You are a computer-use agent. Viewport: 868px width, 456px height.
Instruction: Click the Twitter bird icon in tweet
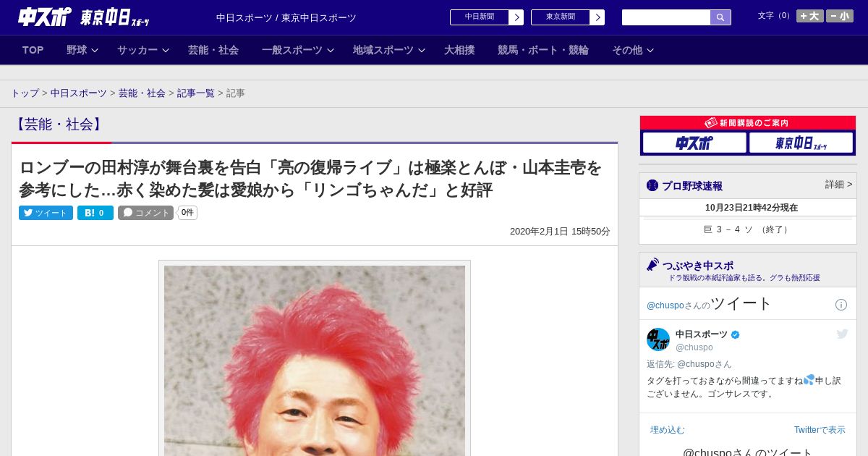pyautogui.click(x=842, y=334)
